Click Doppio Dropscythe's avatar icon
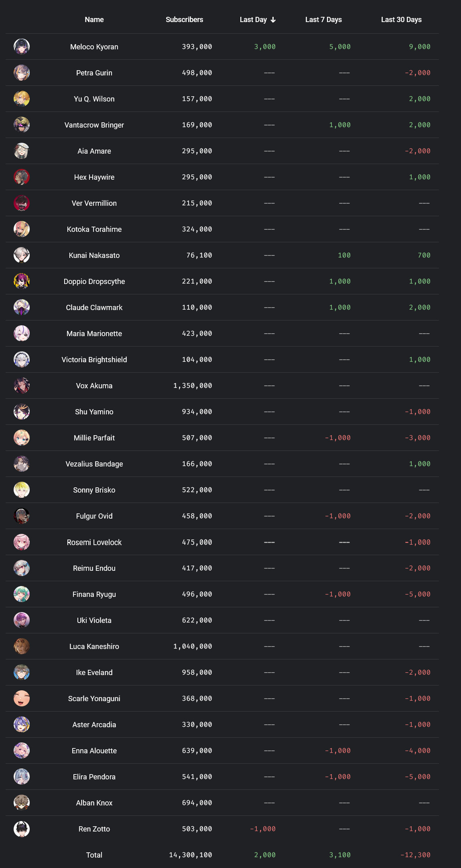 point(22,281)
